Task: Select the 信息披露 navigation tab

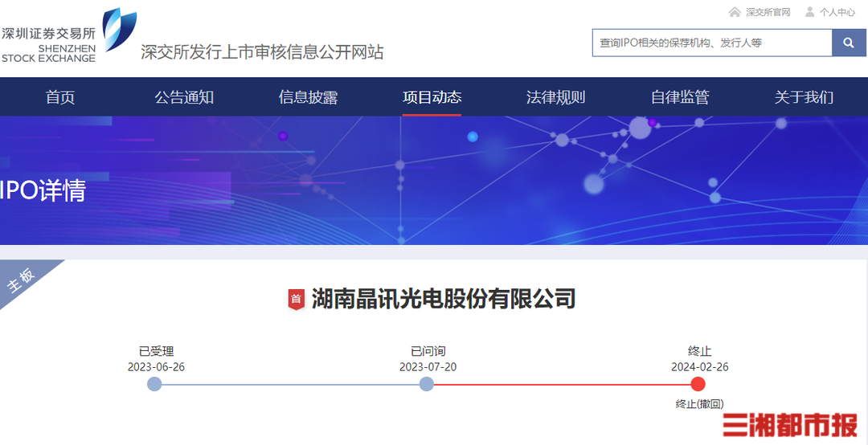Action: 308,97
